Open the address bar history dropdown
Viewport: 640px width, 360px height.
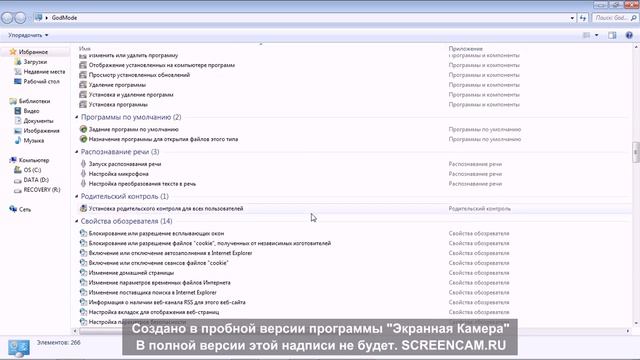[x=572, y=18]
